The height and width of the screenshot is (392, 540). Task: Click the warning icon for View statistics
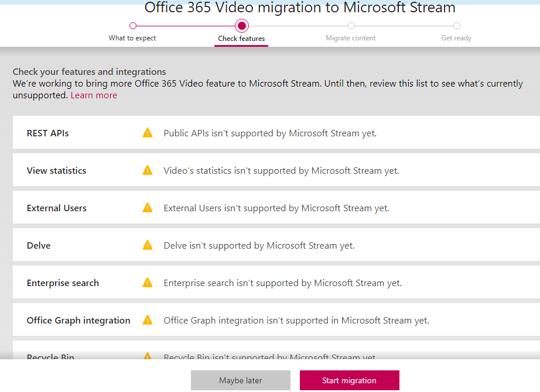tap(148, 170)
